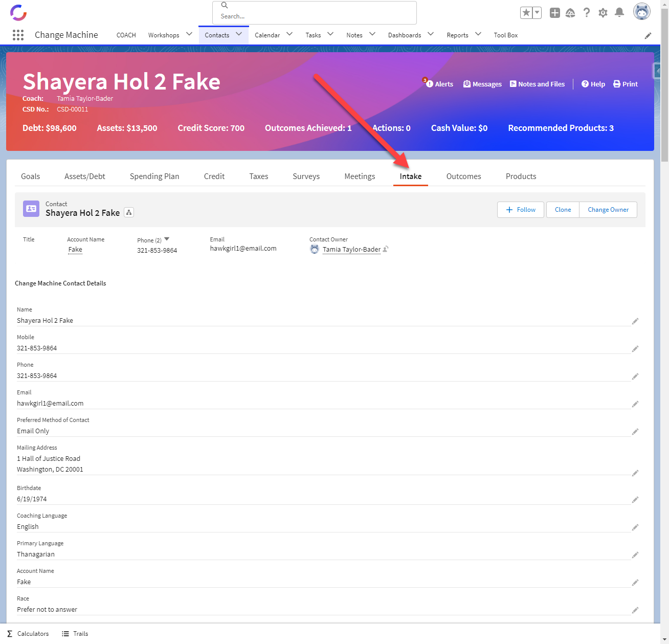The image size is (669, 644).
Task: Click Print in the contact banner
Action: pos(626,84)
